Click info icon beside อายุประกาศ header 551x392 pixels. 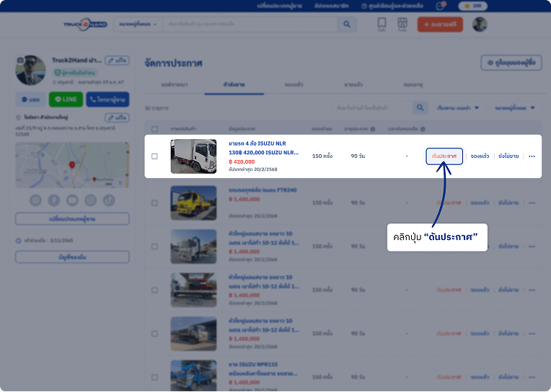click(372, 129)
